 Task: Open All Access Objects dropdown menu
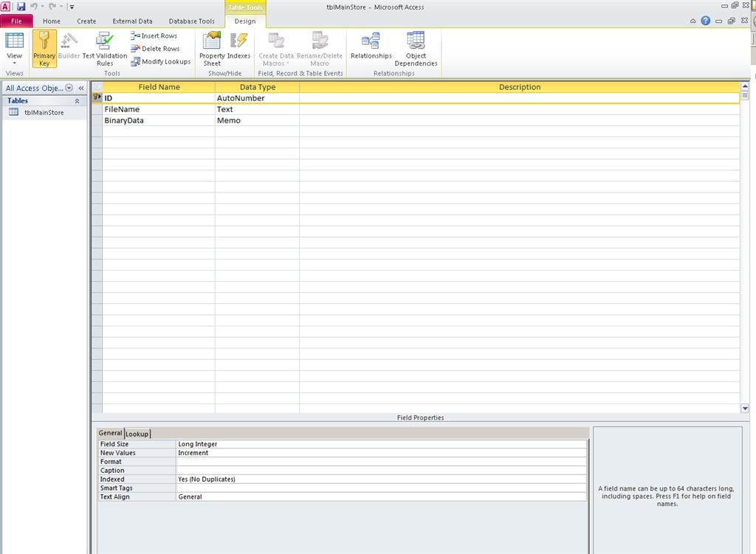pos(69,88)
